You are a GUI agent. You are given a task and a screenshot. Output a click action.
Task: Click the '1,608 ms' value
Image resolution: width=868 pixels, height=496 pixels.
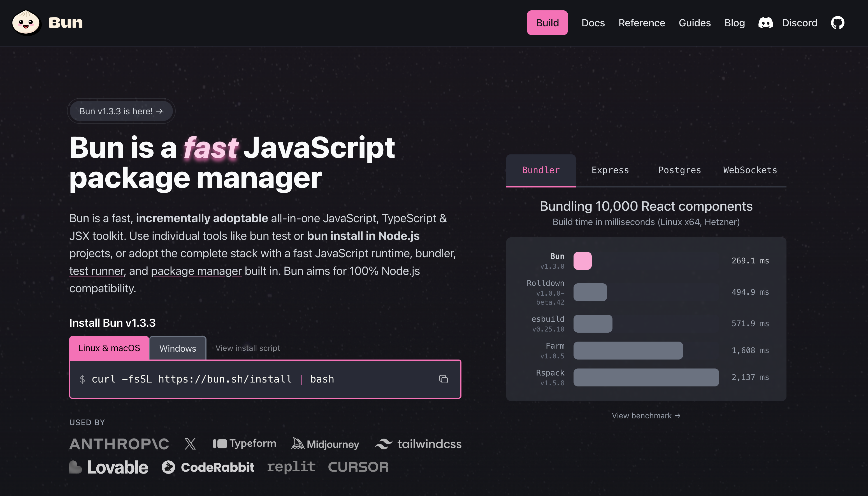click(x=750, y=351)
